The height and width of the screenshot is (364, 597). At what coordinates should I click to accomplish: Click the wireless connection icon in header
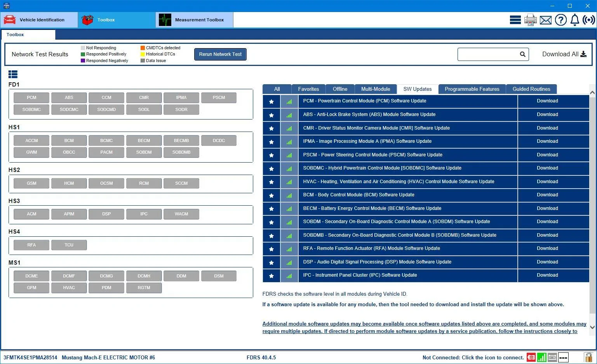[589, 20]
